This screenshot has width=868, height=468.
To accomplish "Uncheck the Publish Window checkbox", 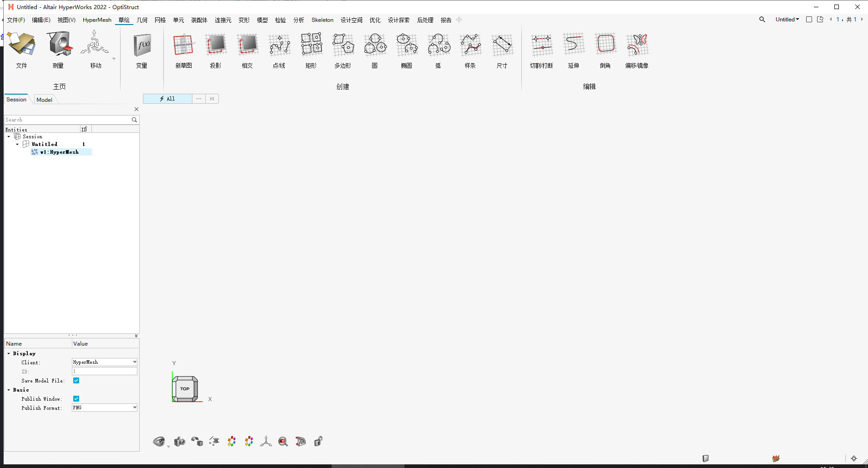I will click(x=76, y=399).
